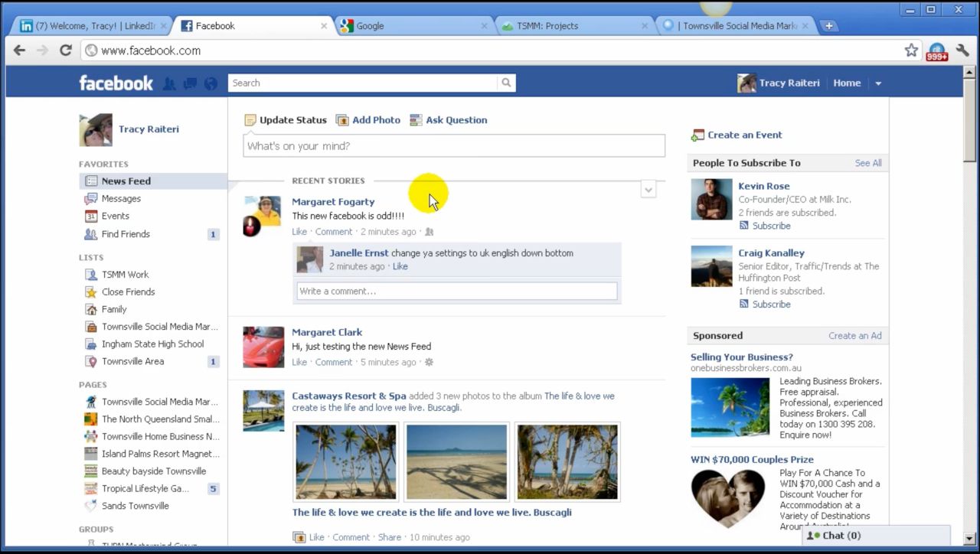Open WIN $70,000 Couples Prize ad

coord(752,460)
